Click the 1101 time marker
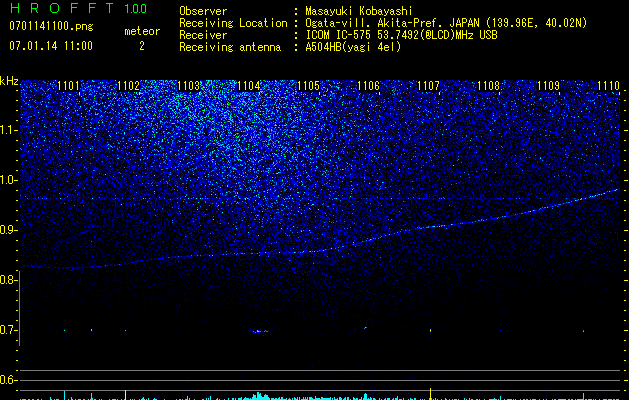 [68, 86]
